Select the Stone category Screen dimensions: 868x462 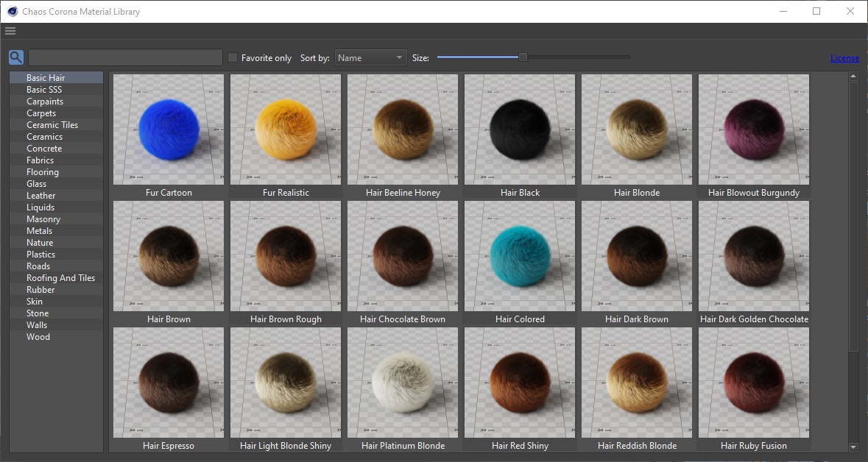coord(56,313)
